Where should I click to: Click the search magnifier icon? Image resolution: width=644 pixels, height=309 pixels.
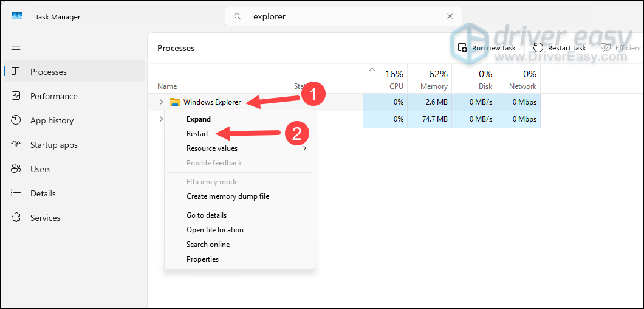pyautogui.click(x=238, y=16)
